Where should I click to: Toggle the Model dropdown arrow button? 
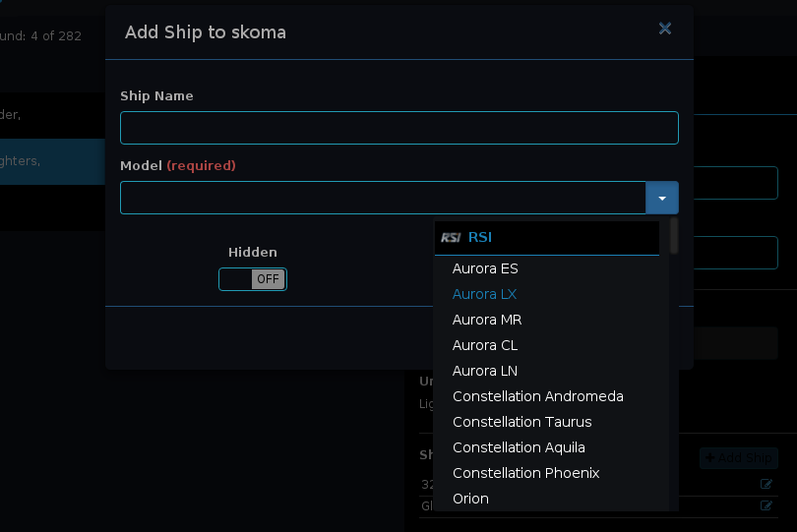pos(662,198)
